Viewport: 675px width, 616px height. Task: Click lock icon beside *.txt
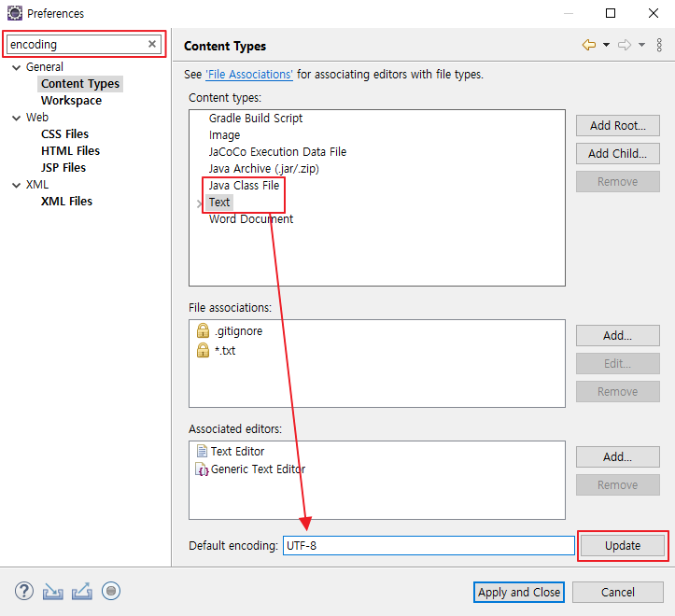coord(203,350)
